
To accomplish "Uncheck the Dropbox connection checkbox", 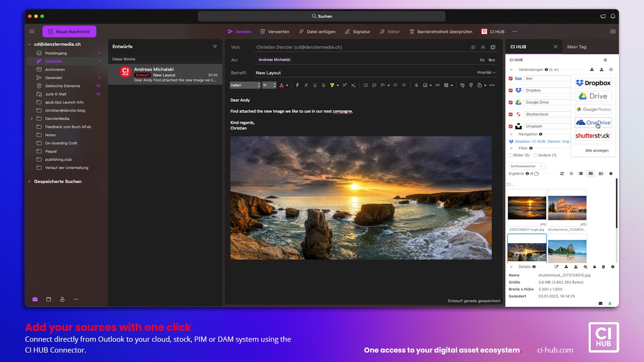I will [x=511, y=90].
